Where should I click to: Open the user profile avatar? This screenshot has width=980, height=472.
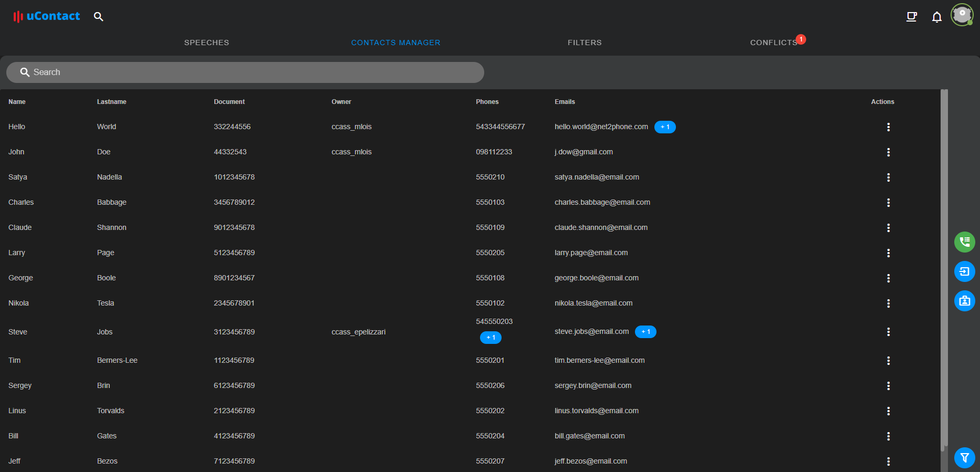[x=962, y=15]
